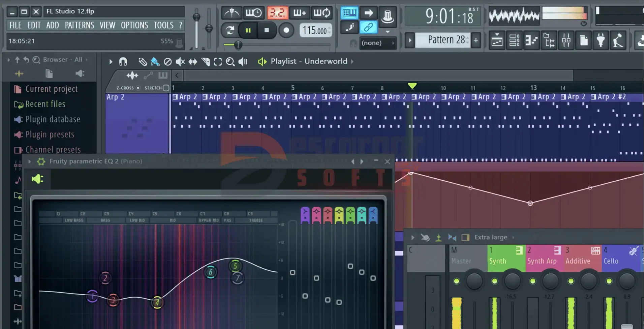This screenshot has width=644, height=329.
Task: Stop playback with the stop button
Action: [267, 30]
